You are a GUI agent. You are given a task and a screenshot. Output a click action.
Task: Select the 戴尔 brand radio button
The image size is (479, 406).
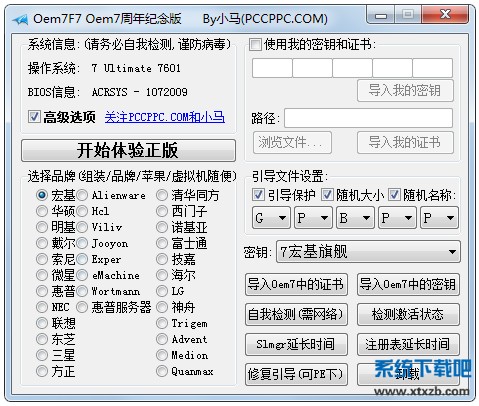coord(42,243)
